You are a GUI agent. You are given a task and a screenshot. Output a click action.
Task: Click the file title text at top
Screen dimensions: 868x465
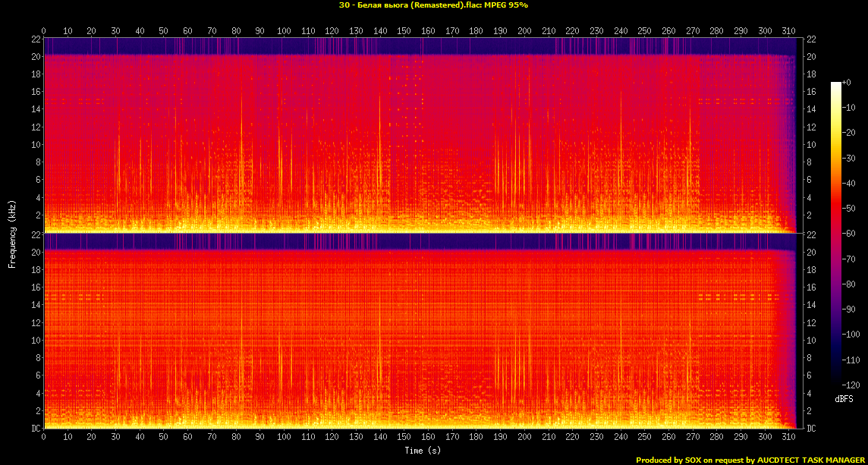(433, 5)
